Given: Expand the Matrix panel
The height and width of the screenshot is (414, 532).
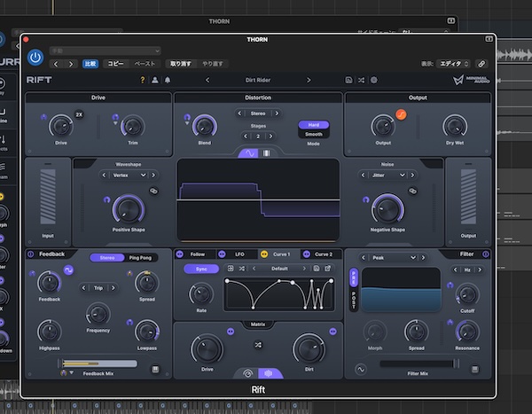Looking at the screenshot, I should coord(258,324).
